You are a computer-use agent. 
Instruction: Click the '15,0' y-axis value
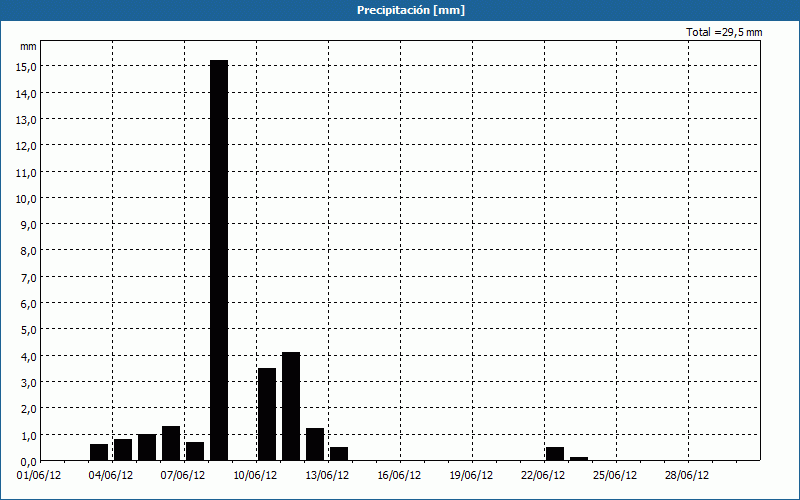coord(26,67)
